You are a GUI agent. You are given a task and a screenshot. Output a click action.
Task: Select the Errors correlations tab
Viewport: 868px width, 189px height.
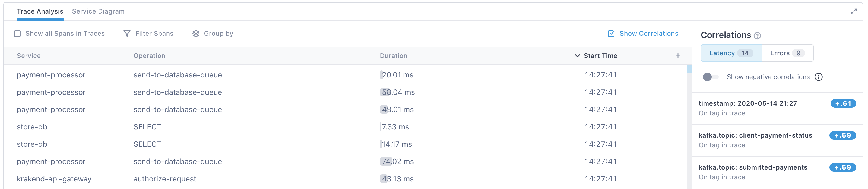pos(787,53)
